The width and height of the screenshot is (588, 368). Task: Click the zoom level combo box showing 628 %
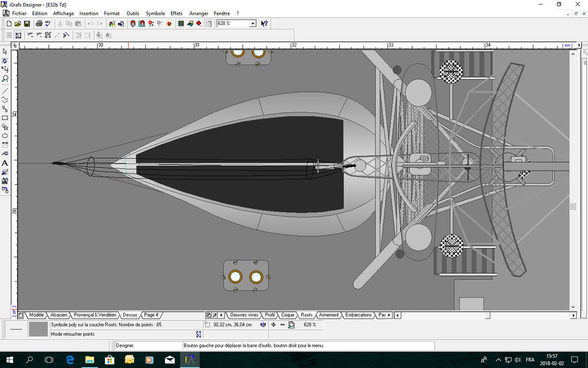pyautogui.click(x=236, y=24)
